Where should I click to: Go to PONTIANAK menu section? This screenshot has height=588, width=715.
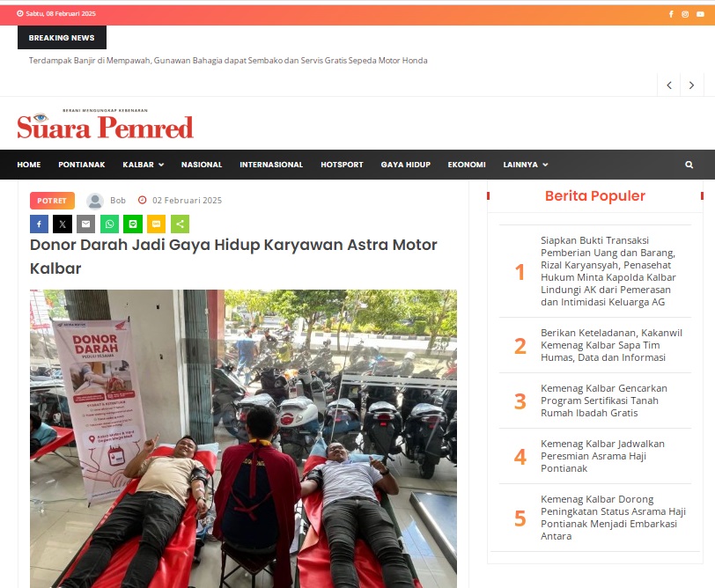tap(82, 165)
